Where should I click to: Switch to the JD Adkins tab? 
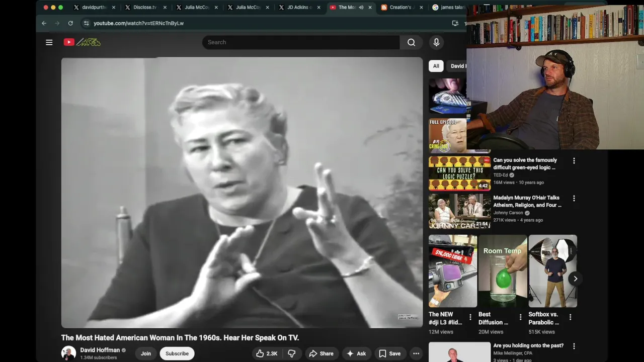point(299,8)
